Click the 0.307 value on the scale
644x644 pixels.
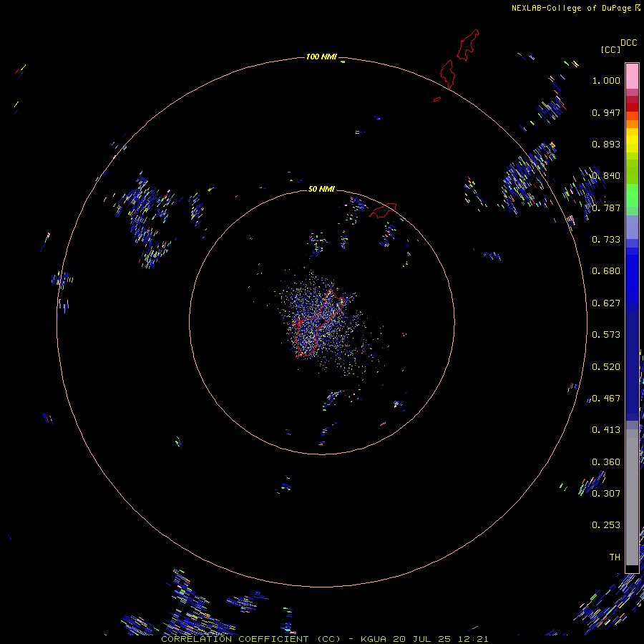tap(606, 493)
